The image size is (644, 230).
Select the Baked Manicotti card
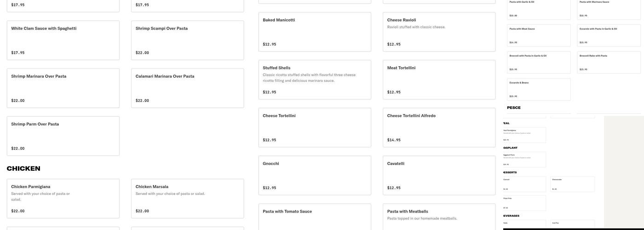click(315, 32)
